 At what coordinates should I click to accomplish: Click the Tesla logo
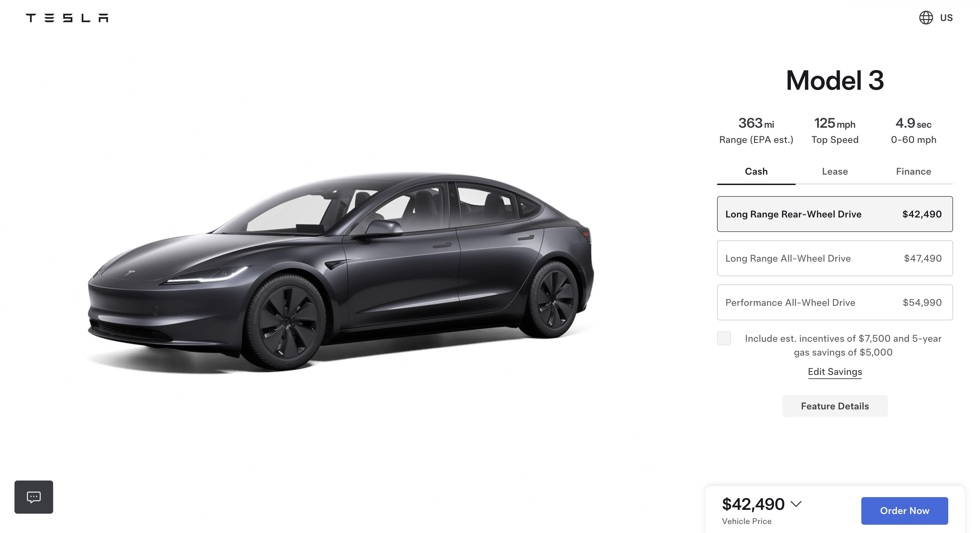pyautogui.click(x=67, y=18)
